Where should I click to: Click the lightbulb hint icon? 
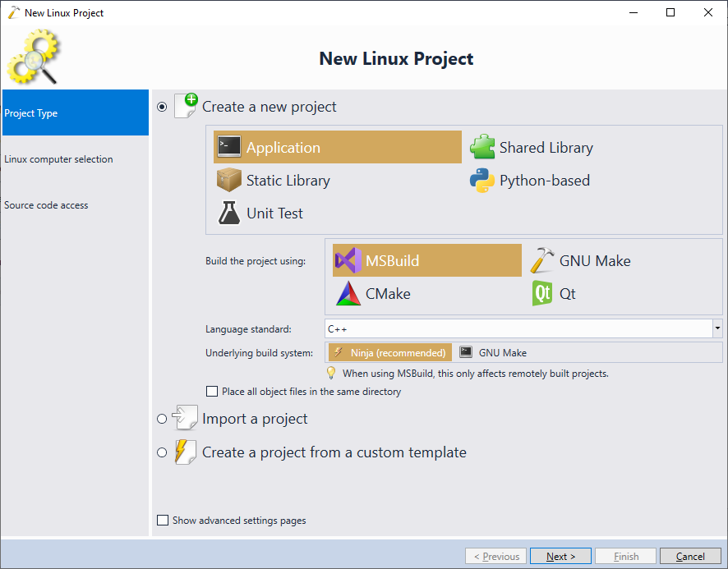331,373
